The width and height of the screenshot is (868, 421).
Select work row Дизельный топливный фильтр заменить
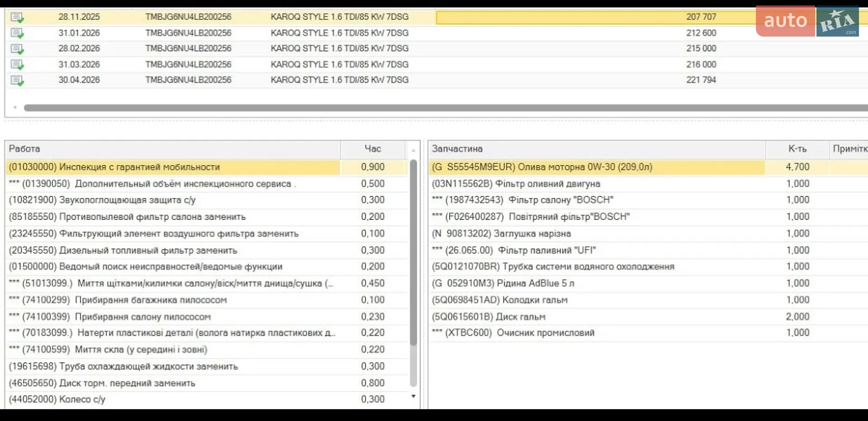click(207, 251)
